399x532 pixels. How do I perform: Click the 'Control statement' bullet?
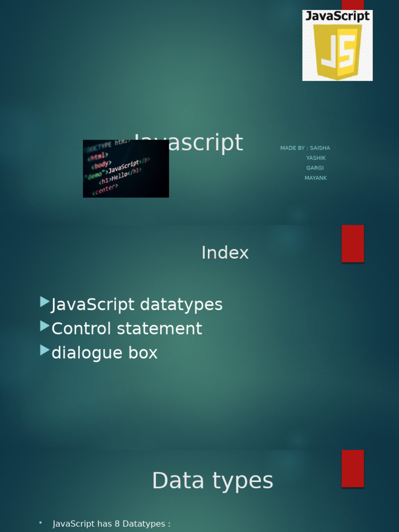coord(127,328)
